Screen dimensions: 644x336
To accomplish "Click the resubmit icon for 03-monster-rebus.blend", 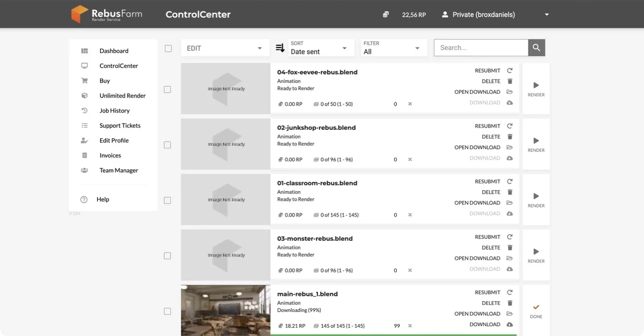I will [510, 237].
